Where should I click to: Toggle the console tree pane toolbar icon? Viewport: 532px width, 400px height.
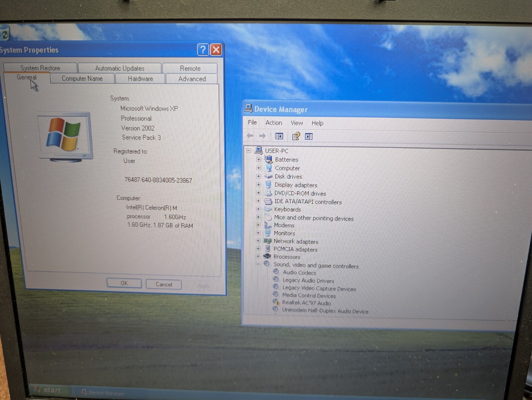coord(279,136)
